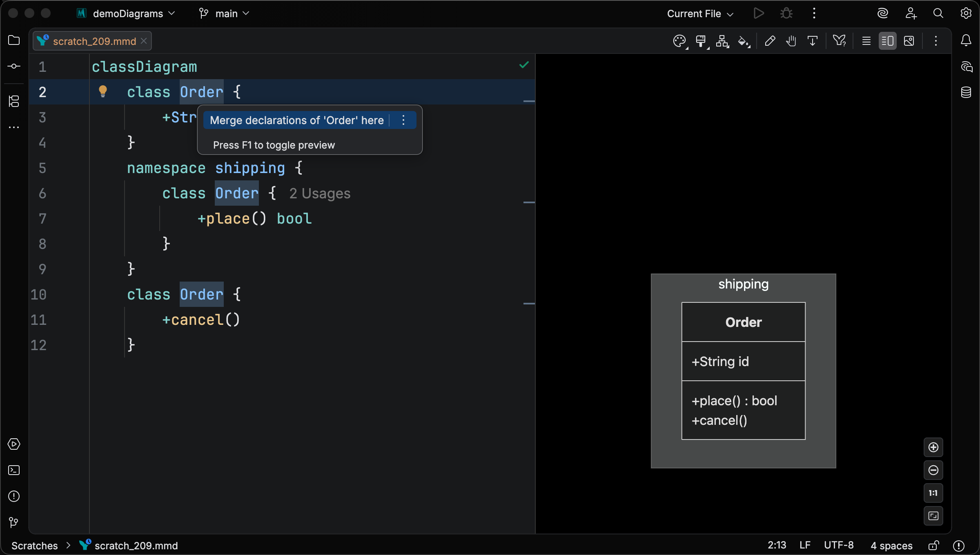Open editor toolbar more options
Screen dimensions: 980x555
click(x=936, y=41)
